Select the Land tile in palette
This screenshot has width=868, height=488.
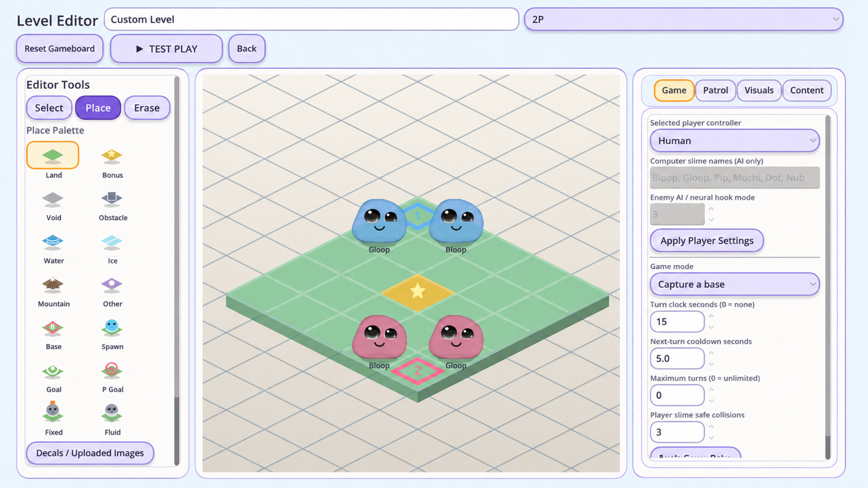53,156
